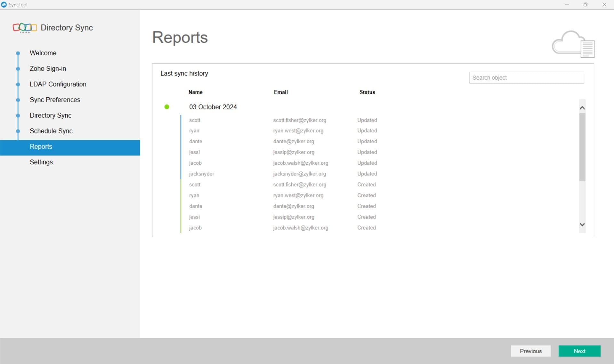Click ryan.west@zylker.org in the Updated row
614x364 pixels.
298,131
